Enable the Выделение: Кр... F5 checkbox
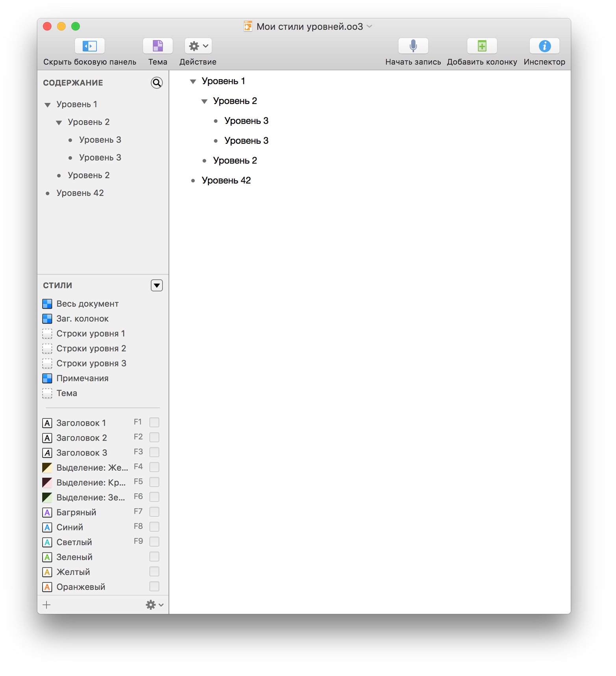 tap(154, 482)
